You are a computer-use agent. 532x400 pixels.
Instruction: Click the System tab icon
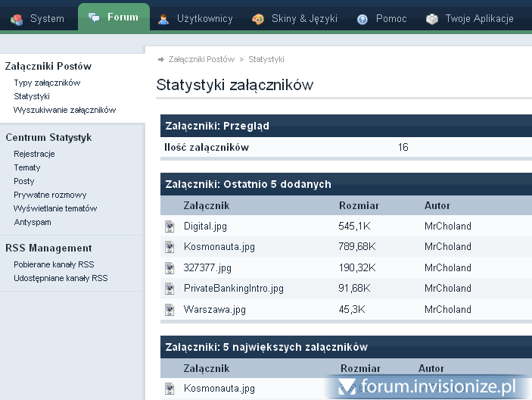point(17,19)
